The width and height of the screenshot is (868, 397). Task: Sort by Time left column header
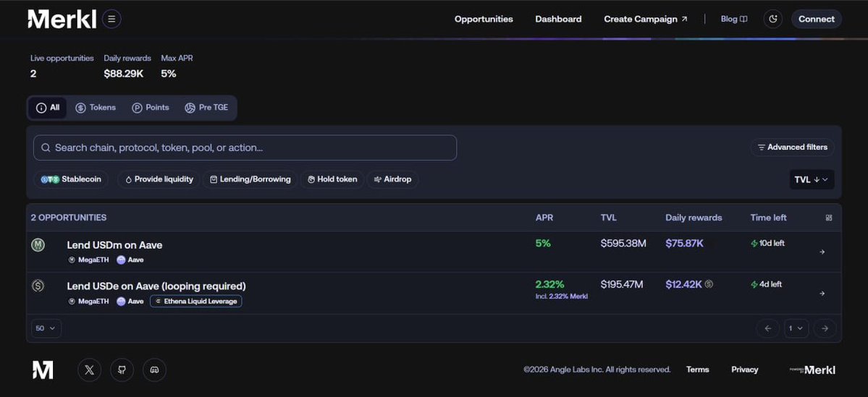768,218
